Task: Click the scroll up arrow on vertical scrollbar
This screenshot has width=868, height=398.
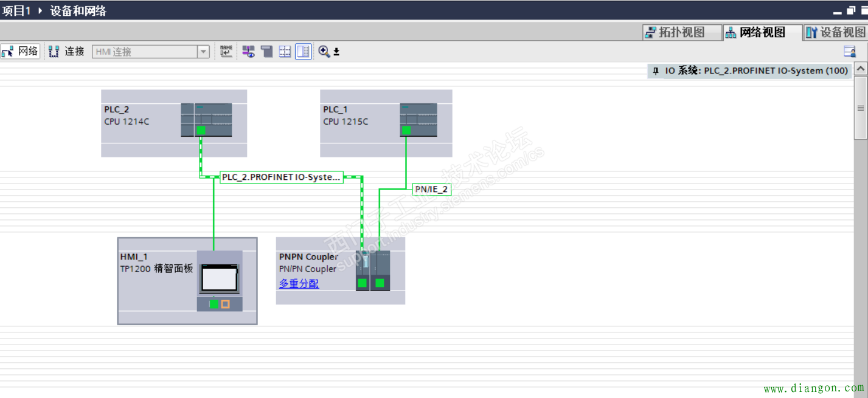Action: [x=860, y=69]
